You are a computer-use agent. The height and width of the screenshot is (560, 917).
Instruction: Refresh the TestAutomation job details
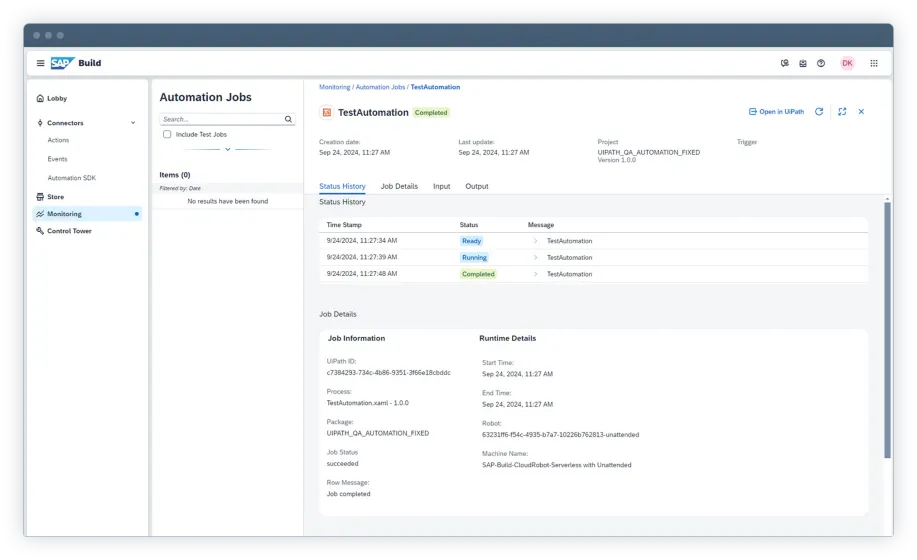click(x=819, y=112)
